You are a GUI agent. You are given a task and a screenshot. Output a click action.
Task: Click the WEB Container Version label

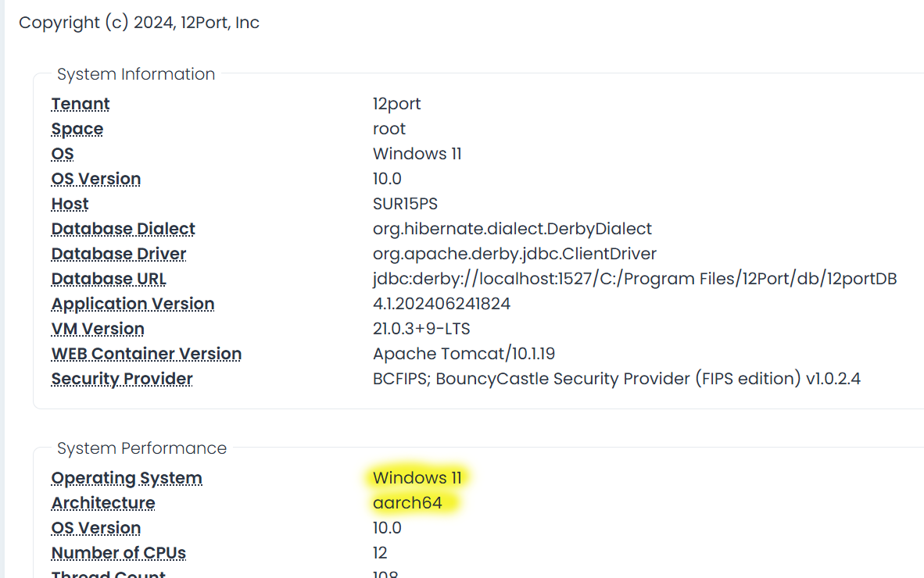tap(146, 354)
